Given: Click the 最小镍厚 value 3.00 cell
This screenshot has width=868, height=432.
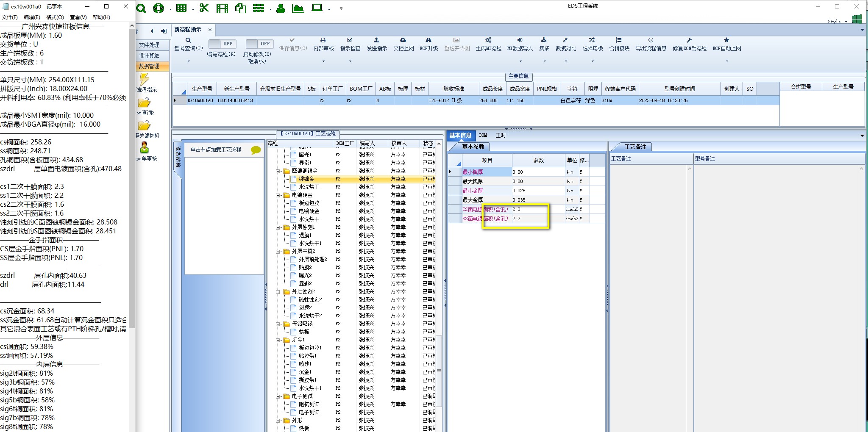Looking at the screenshot, I should [x=538, y=172].
